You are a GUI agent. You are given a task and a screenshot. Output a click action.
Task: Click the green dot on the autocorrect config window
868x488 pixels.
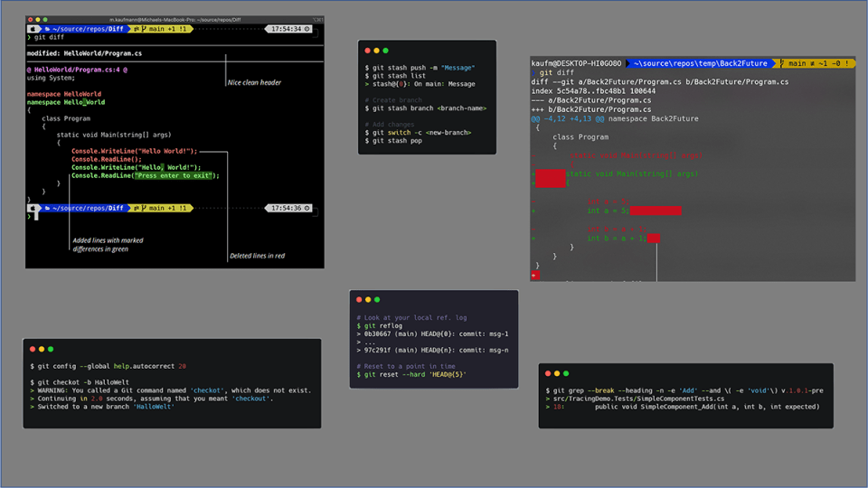coord(51,349)
